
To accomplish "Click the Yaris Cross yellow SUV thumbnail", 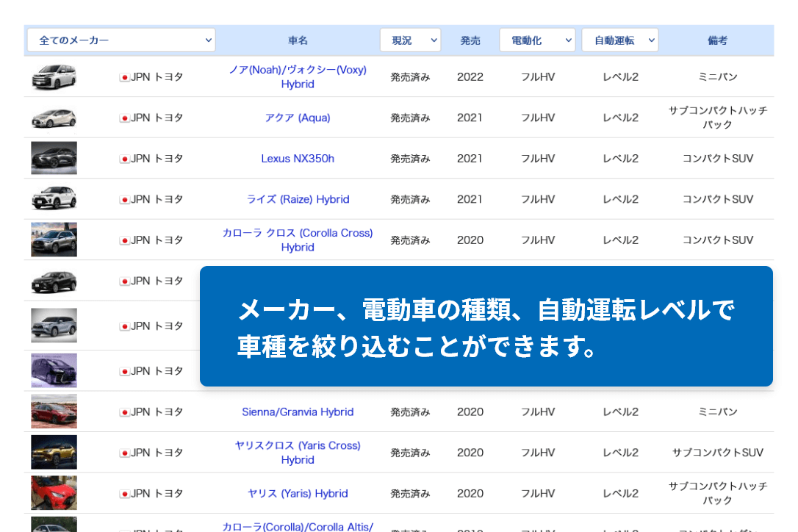I will 54,452.
